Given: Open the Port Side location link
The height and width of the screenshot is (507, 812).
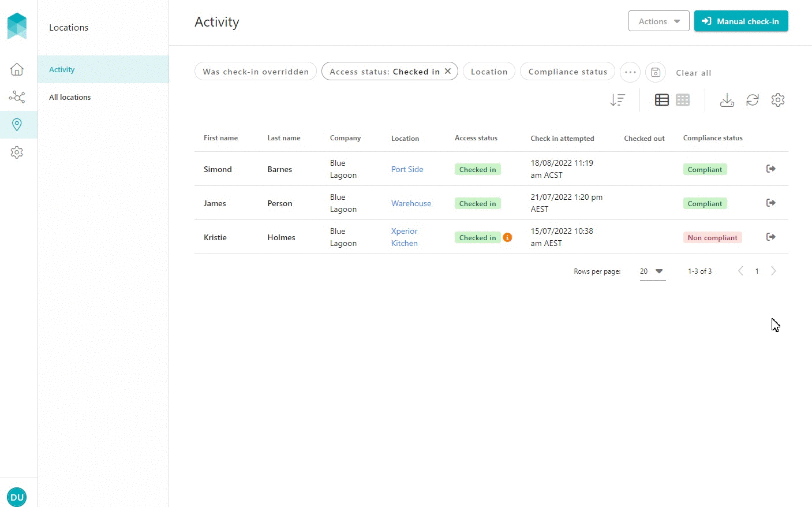Looking at the screenshot, I should 407,169.
